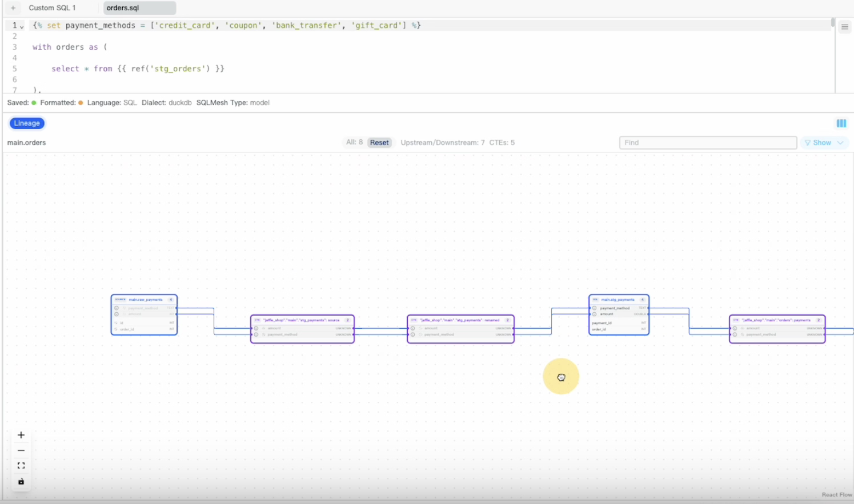The image size is (854, 504).
Task: Click the SOURCE badge on main.raw_payments node
Action: coord(120,299)
